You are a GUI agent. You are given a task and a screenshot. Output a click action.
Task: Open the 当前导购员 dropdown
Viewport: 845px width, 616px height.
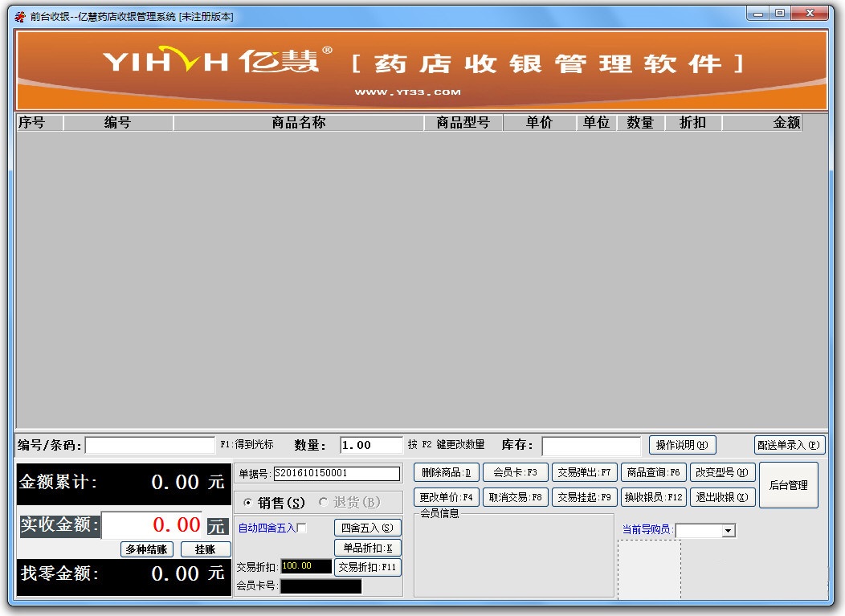pyautogui.click(x=728, y=530)
